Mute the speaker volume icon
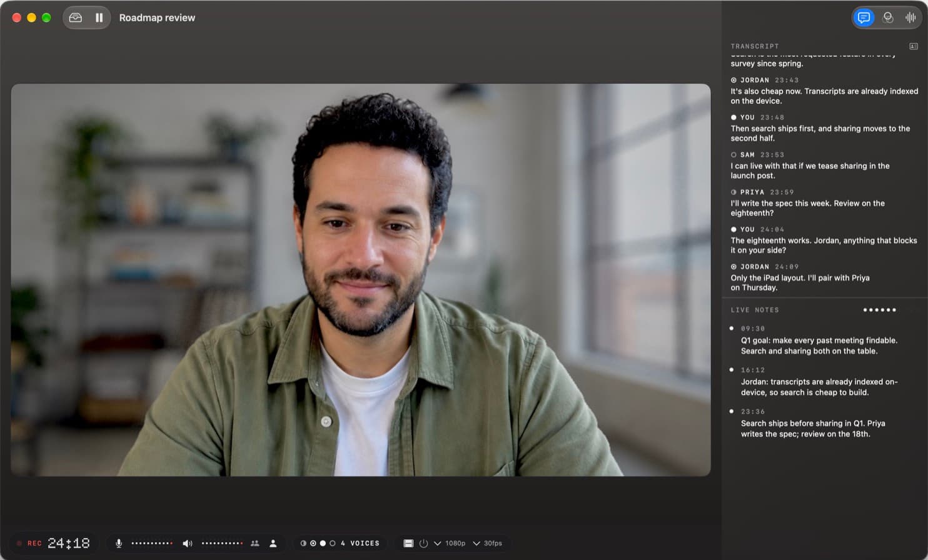 point(187,543)
